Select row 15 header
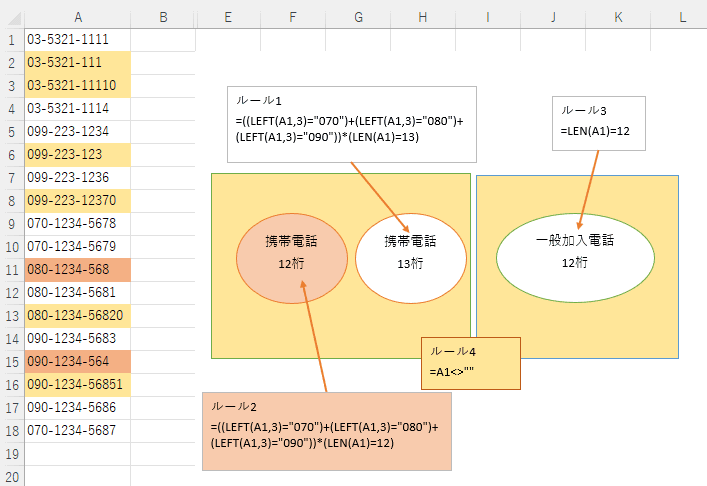The height and width of the screenshot is (486, 707). pos(12,362)
